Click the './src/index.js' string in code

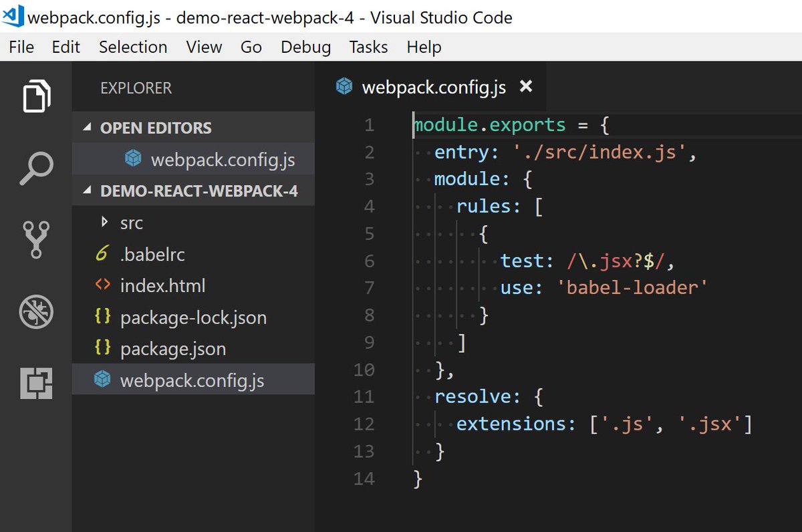pyautogui.click(x=599, y=152)
